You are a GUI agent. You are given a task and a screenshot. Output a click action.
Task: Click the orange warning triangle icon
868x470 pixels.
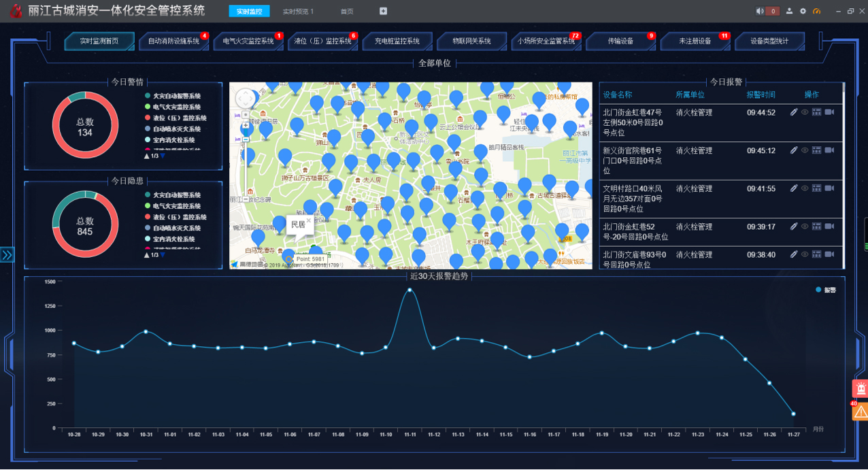[861, 412]
